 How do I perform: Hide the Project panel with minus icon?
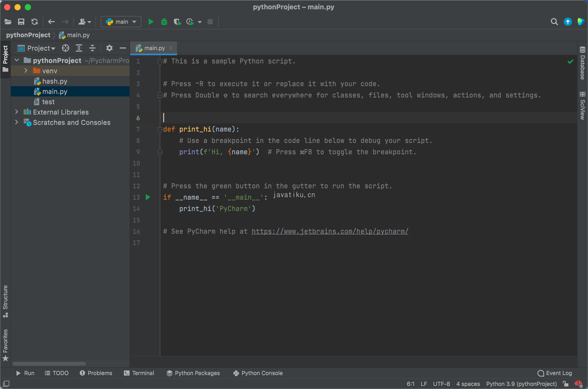pos(123,48)
